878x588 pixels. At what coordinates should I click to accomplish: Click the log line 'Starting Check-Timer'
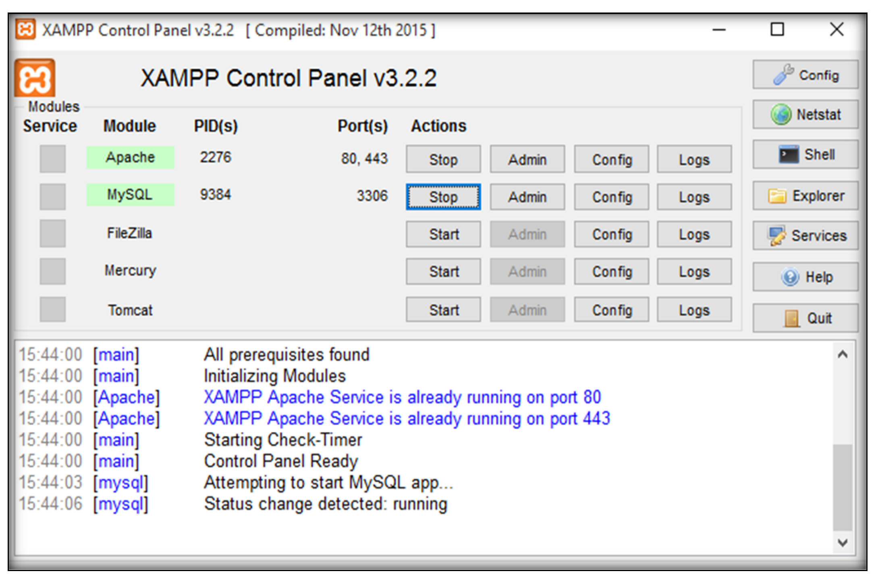(283, 440)
